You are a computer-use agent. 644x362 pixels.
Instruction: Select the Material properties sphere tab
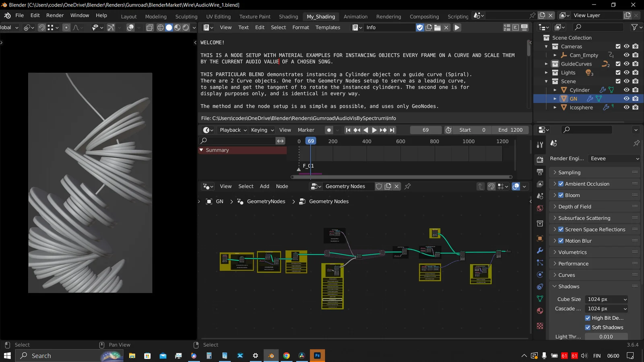540,311
